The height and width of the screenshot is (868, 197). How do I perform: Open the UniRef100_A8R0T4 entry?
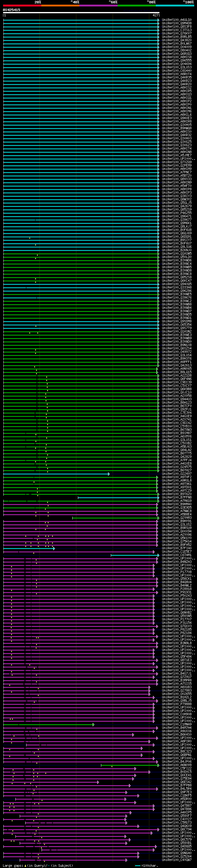[x=177, y=74]
